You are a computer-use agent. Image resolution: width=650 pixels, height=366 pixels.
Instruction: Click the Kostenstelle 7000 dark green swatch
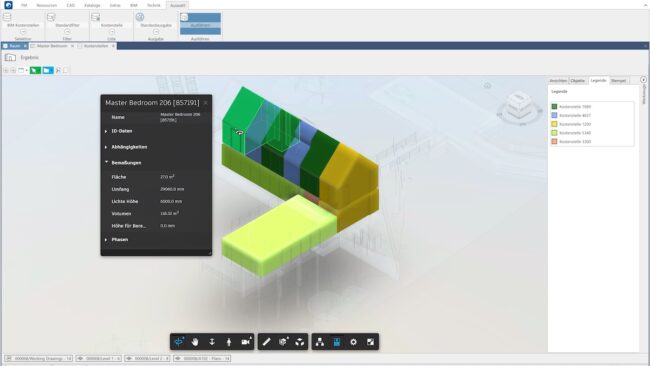(x=554, y=107)
